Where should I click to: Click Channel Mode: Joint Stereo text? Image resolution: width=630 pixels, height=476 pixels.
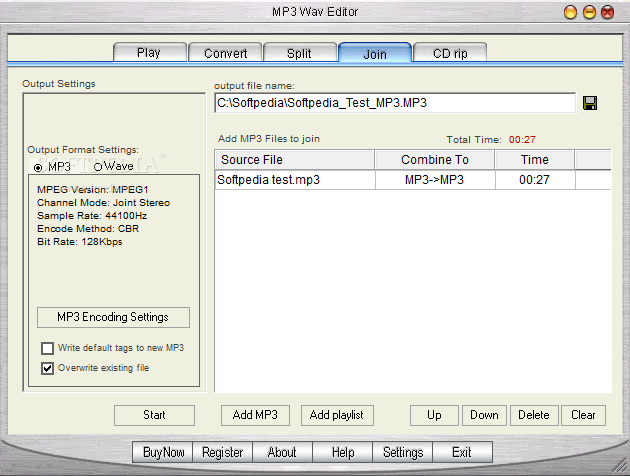pyautogui.click(x=103, y=203)
